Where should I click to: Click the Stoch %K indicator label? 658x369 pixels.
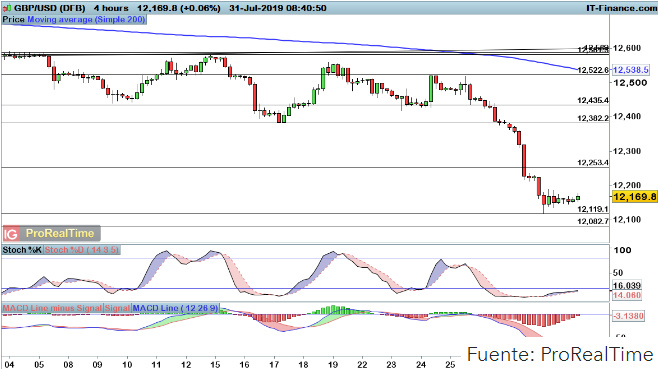coord(22,250)
